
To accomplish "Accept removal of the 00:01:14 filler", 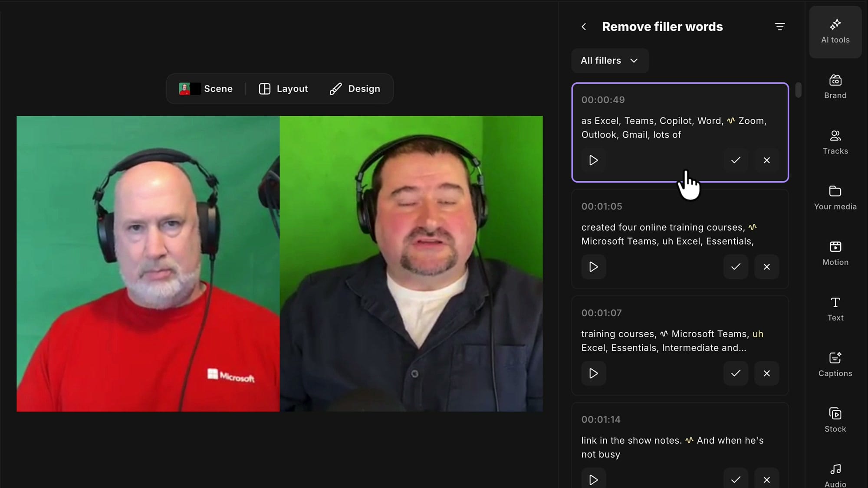I will click(x=736, y=479).
